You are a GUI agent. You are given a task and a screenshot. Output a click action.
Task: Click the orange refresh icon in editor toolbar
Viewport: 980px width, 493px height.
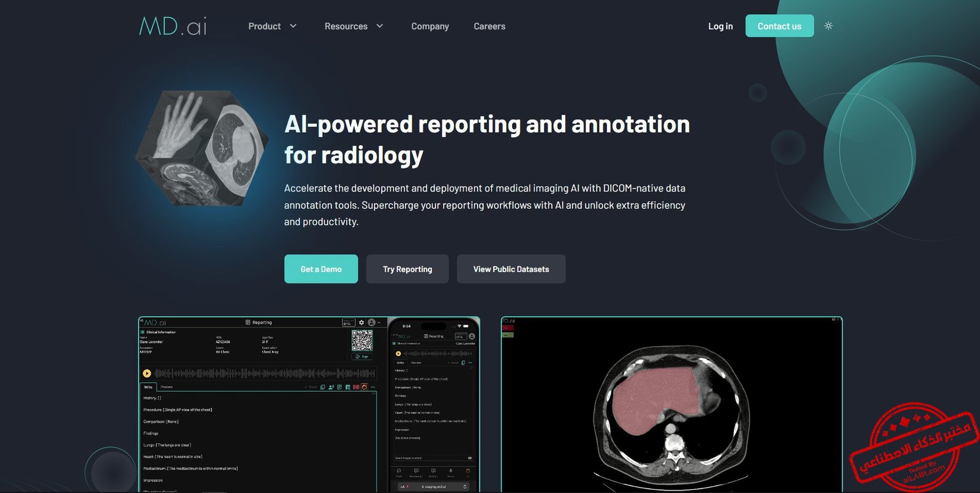coord(364,387)
